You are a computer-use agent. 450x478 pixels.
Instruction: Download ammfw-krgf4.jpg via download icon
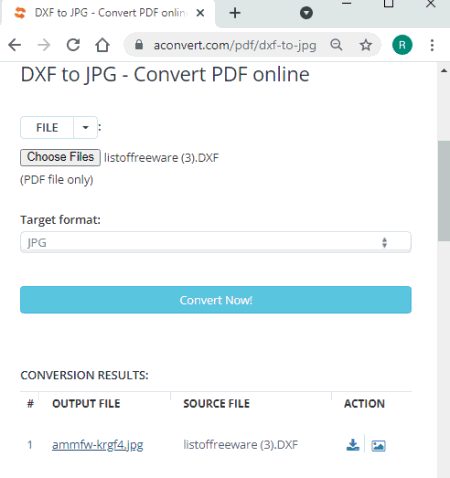click(353, 445)
